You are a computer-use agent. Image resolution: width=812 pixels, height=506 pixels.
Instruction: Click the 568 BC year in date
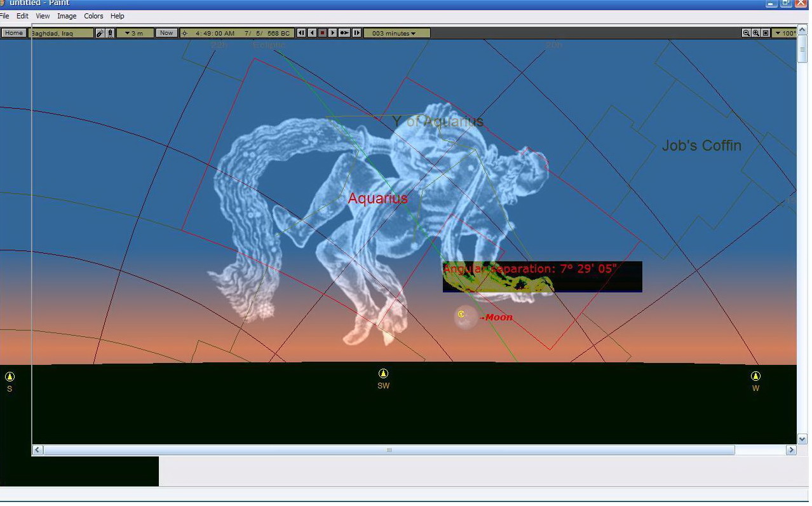[x=278, y=33]
